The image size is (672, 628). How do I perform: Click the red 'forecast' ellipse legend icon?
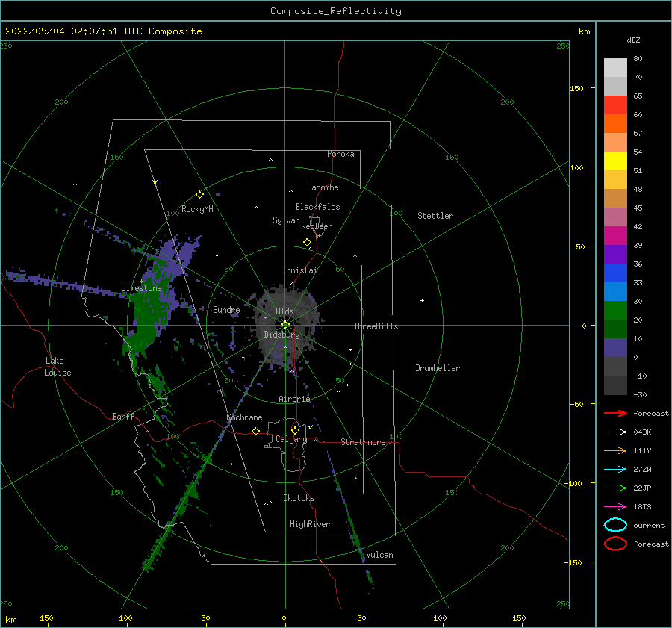(x=615, y=544)
